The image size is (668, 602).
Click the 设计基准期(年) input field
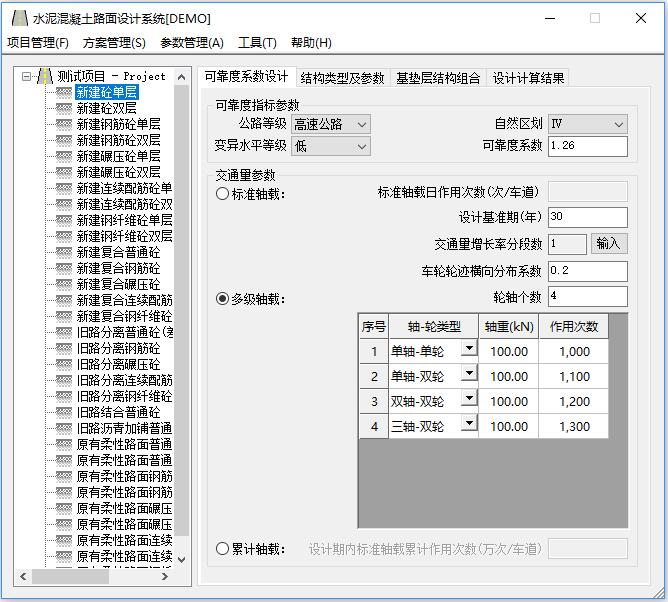tap(587, 217)
